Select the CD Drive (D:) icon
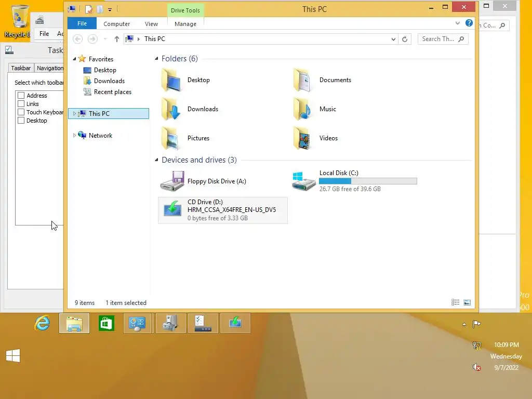532x399 pixels. [172, 209]
